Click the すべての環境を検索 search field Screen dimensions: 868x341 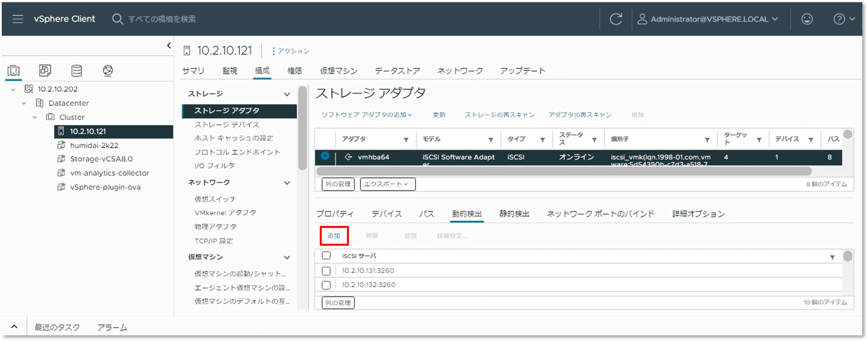(x=162, y=19)
